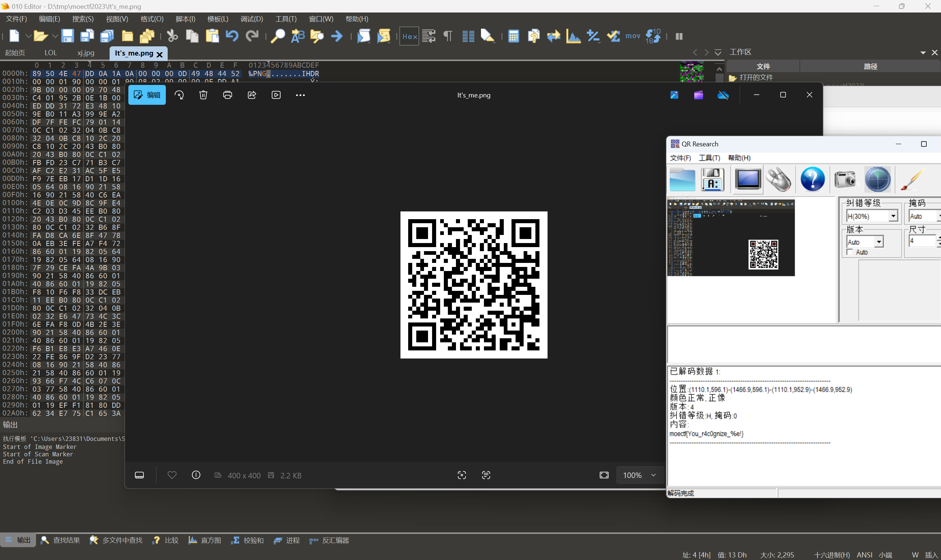Toggle filmstrip view in photo viewer
Image resolution: width=941 pixels, height=560 pixels.
(x=140, y=475)
